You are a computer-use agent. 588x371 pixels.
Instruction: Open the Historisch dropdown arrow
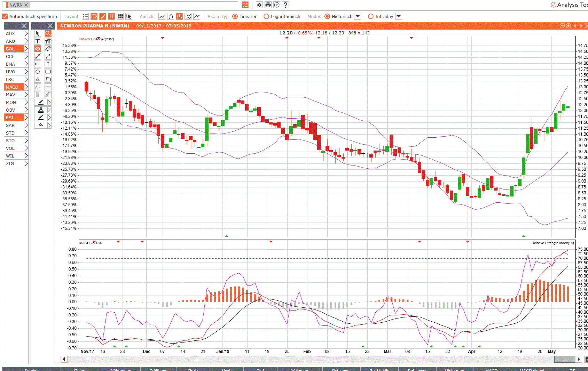(358, 16)
